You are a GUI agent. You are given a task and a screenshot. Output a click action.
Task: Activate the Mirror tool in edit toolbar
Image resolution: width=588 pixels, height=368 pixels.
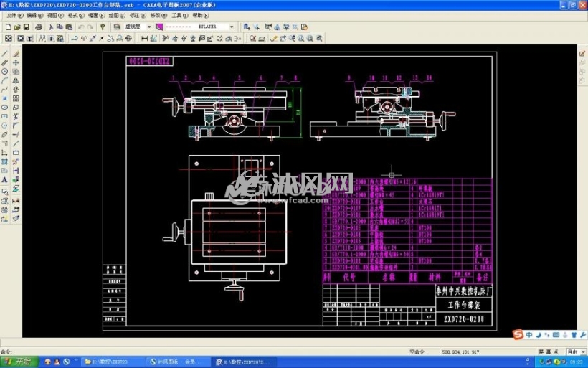click(x=16, y=80)
